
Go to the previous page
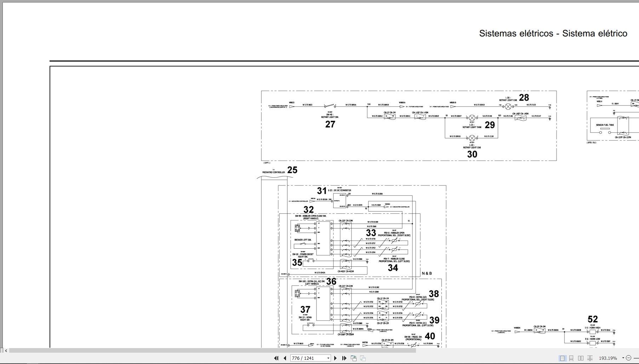[x=285, y=358]
